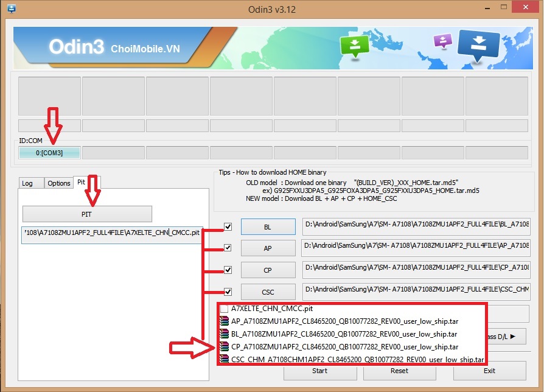544x392 pixels.
Task: Toggle the CP checkbox
Action: pos(228,270)
